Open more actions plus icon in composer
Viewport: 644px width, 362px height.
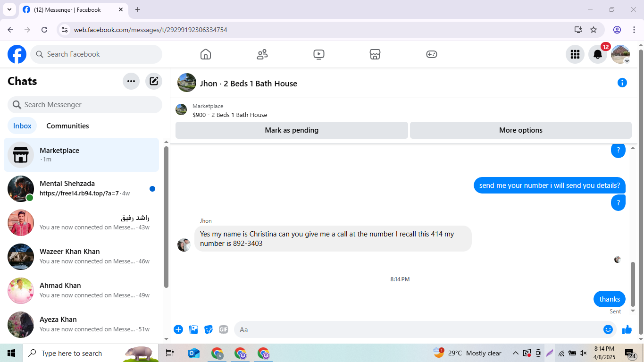point(178,329)
